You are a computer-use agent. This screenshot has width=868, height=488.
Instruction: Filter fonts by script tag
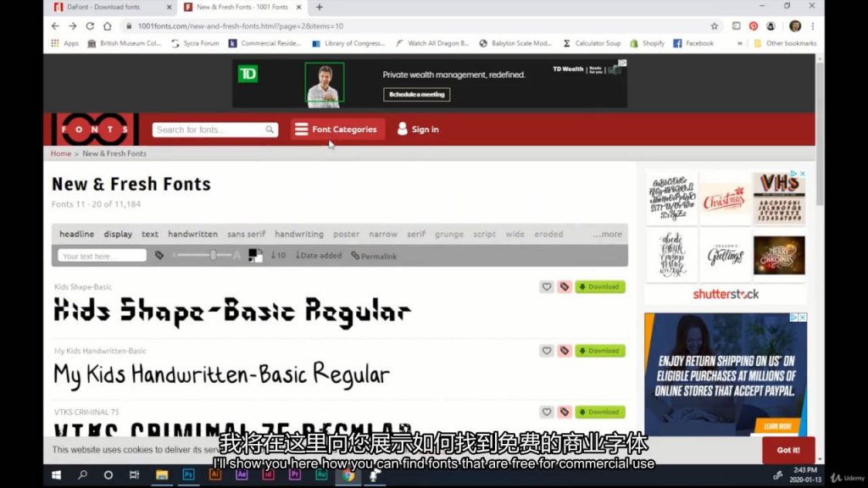484,234
